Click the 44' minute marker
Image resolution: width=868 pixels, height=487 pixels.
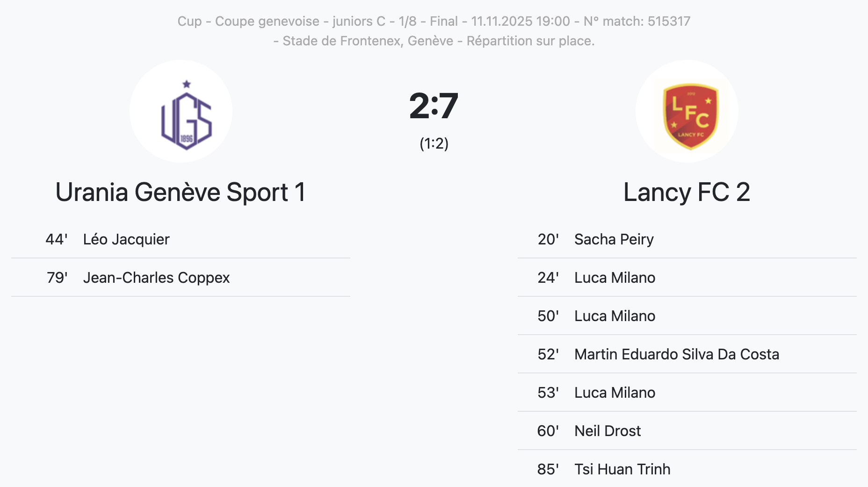pos(57,239)
